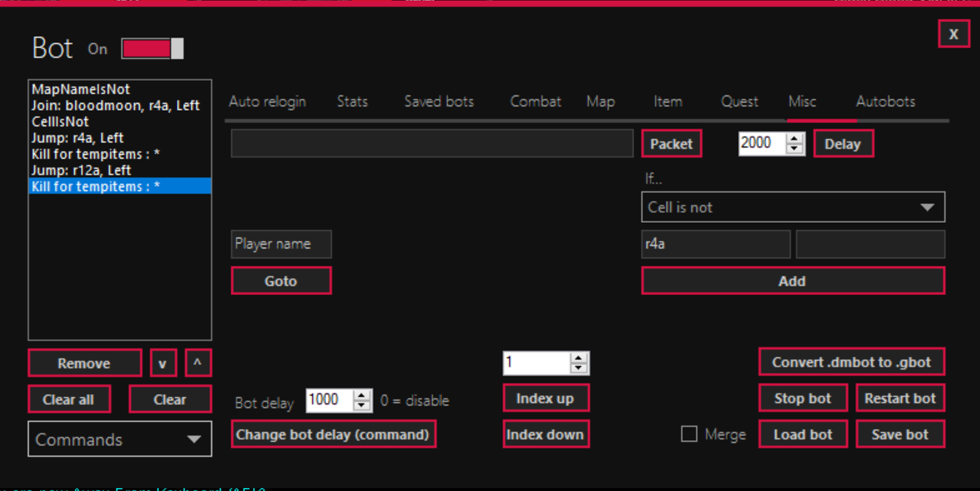Click the Bot delay 1000 number field
The height and width of the screenshot is (491, 980).
[330, 400]
